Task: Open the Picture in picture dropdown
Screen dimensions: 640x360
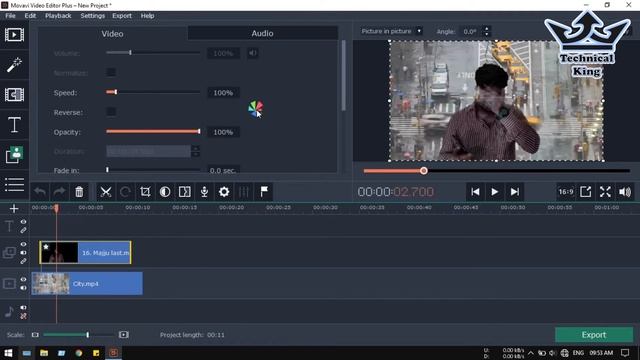Action: pyautogui.click(x=391, y=31)
